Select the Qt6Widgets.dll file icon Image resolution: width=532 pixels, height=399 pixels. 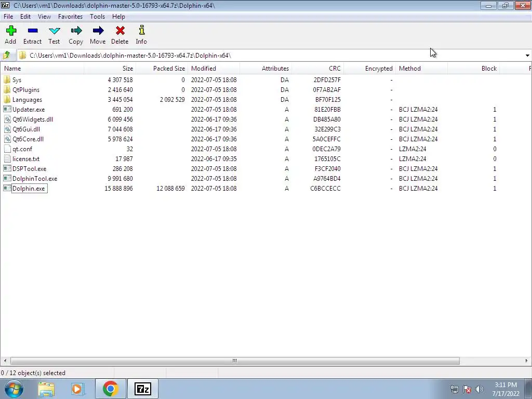click(7, 119)
